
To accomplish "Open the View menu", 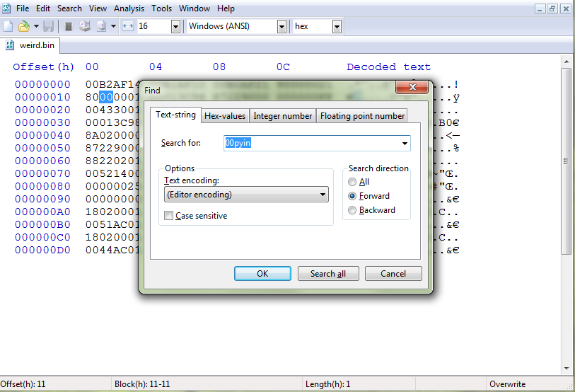I will pos(98,8).
